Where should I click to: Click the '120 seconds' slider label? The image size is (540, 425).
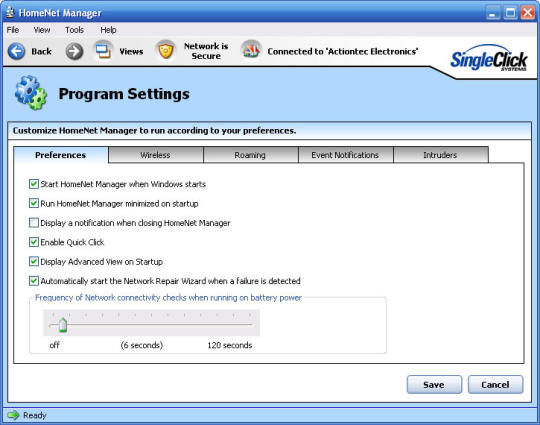coord(230,345)
